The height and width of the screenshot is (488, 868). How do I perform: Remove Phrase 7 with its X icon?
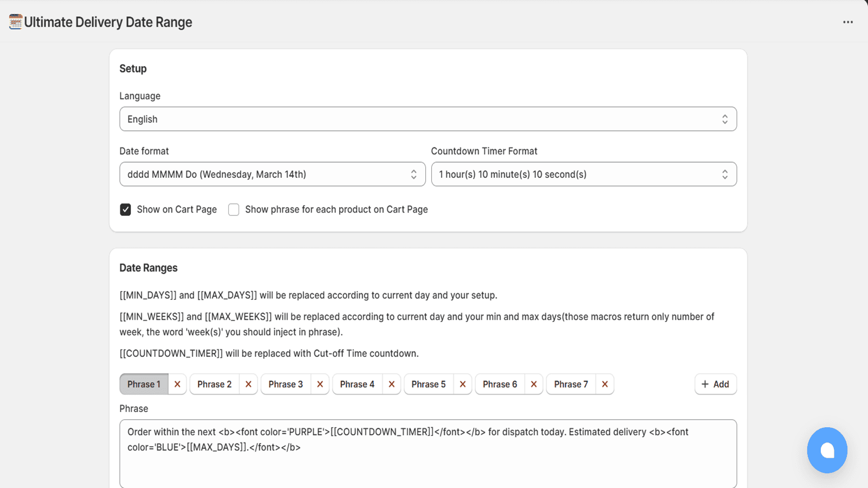(605, 384)
